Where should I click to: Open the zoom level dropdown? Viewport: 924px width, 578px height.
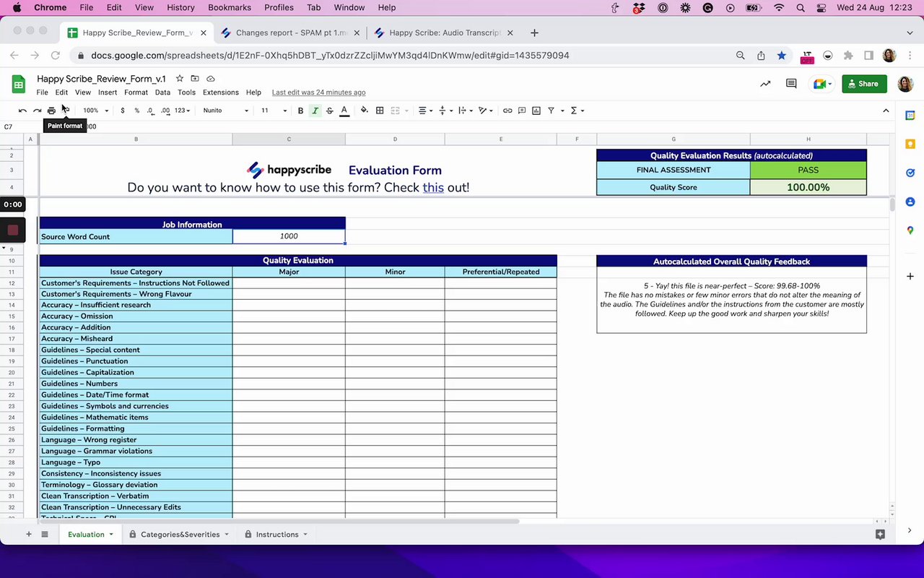95,111
